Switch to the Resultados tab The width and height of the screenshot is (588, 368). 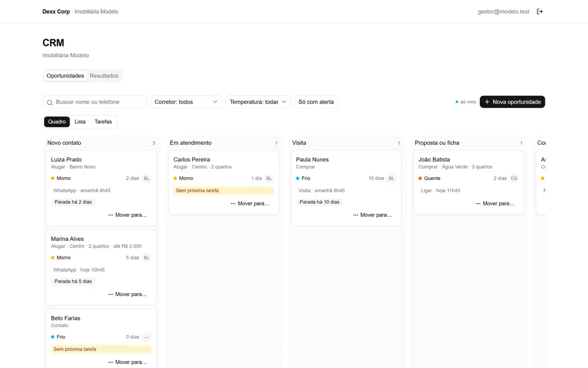pyautogui.click(x=104, y=76)
